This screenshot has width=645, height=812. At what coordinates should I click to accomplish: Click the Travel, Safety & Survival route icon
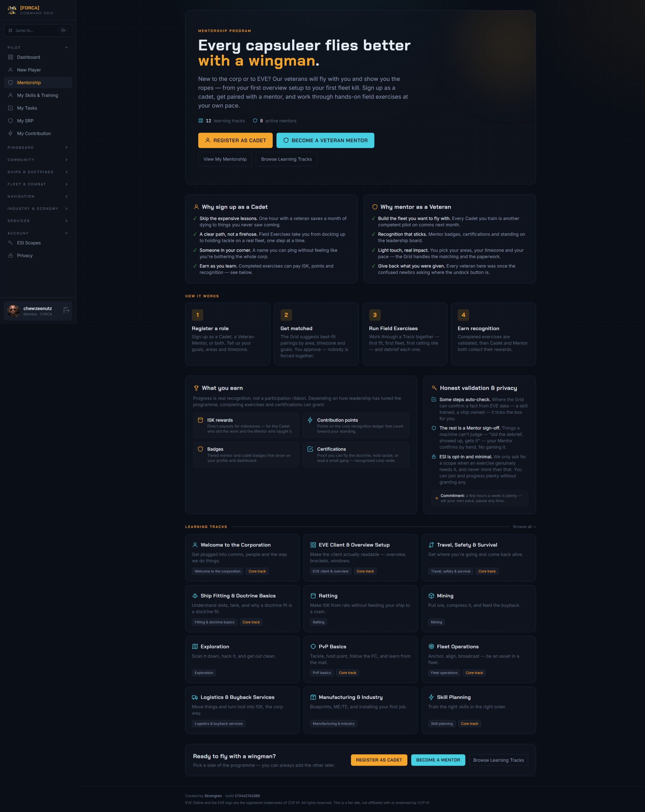tap(431, 545)
